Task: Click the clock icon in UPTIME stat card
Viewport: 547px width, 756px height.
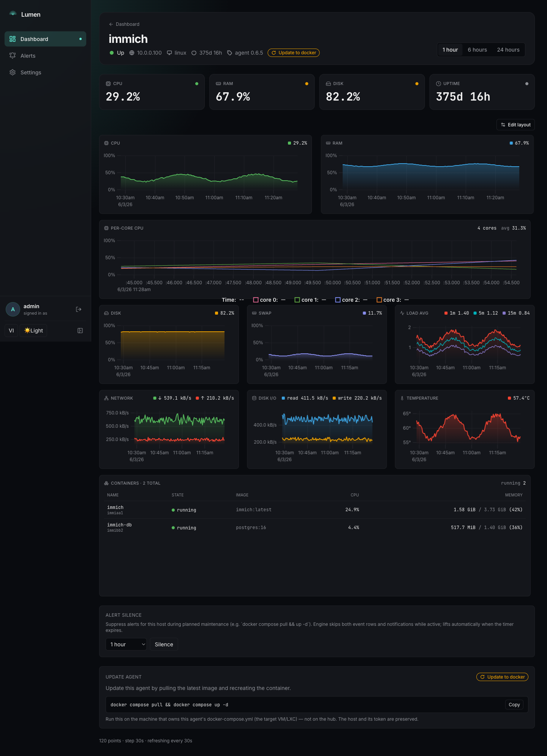Action: [438, 83]
